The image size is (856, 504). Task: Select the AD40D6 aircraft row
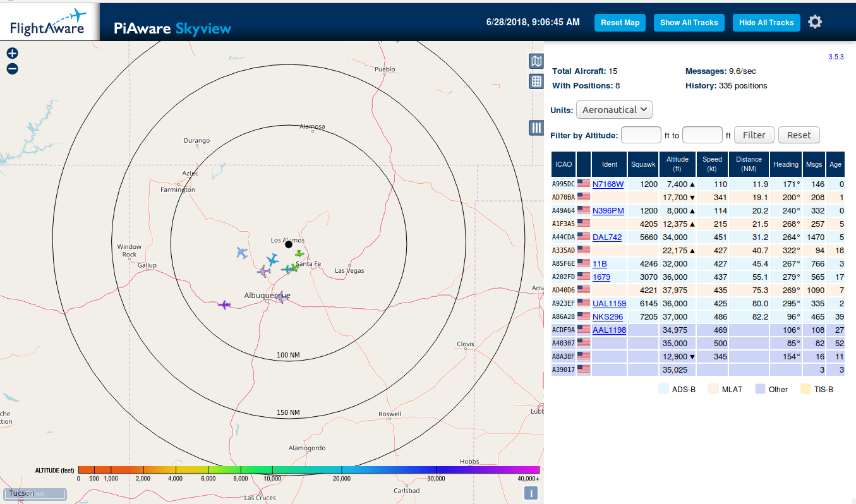click(x=698, y=290)
